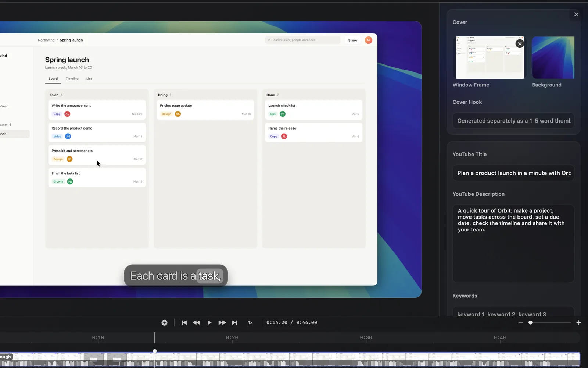Open the Pricing page update card
The width and height of the screenshot is (588, 368).
coord(205,110)
